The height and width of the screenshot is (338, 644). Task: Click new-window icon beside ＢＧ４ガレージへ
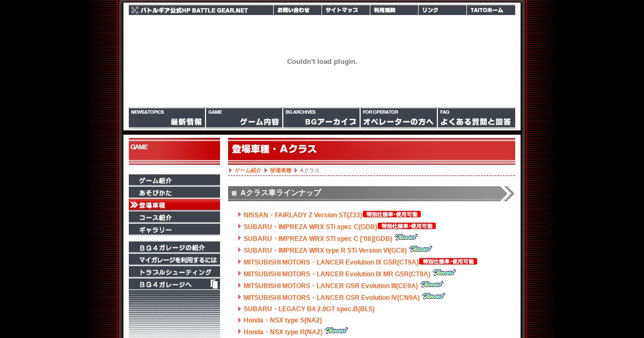click(214, 284)
